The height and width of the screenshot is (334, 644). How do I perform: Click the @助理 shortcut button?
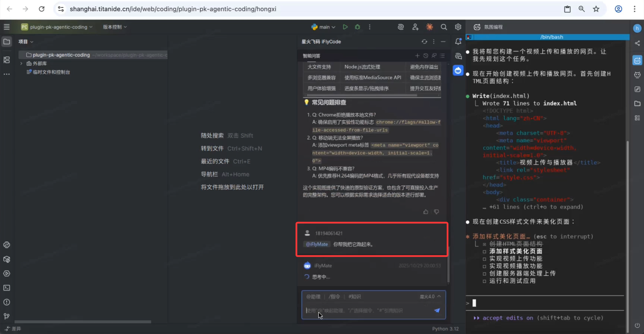pyautogui.click(x=313, y=296)
